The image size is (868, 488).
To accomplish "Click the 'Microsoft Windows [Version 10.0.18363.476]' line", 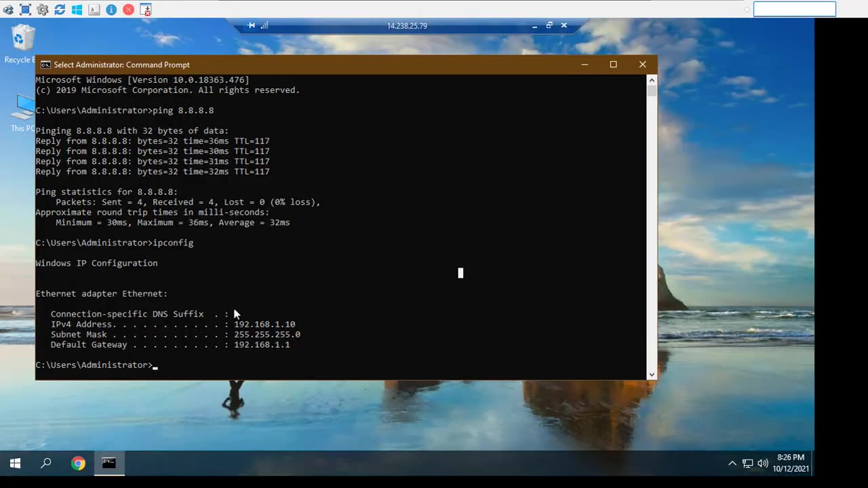I will click(142, 80).
